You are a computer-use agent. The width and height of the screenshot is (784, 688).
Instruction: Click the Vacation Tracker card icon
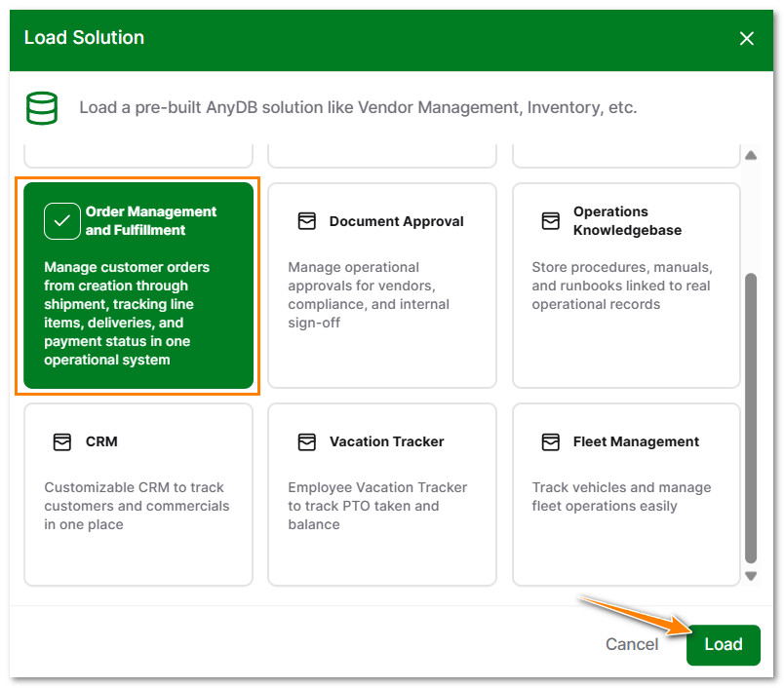pos(307,441)
